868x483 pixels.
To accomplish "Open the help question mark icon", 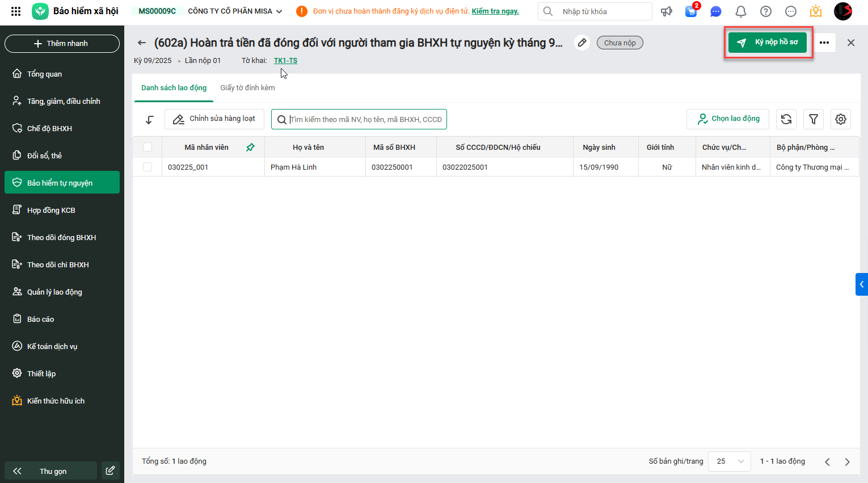I will [x=766, y=11].
